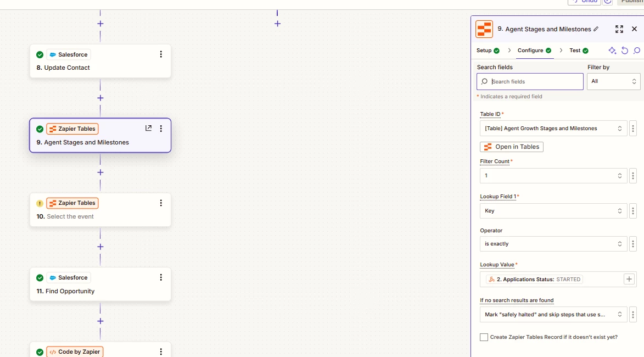Open menu for step 8 Update Contact
The width and height of the screenshot is (644, 357).
(161, 54)
